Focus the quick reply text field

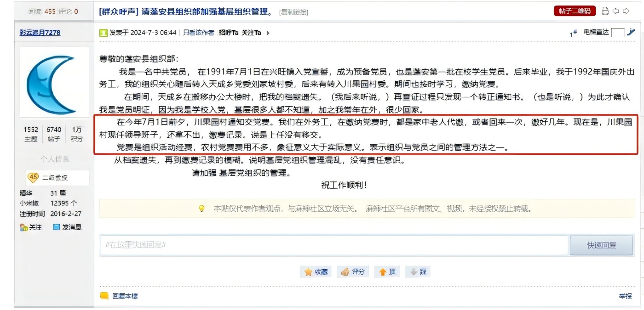[334, 245]
